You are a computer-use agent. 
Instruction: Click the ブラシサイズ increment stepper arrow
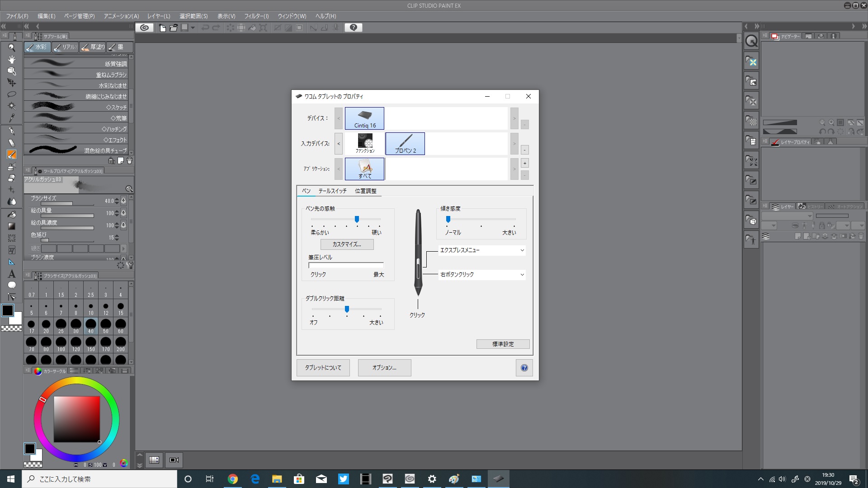point(117,199)
